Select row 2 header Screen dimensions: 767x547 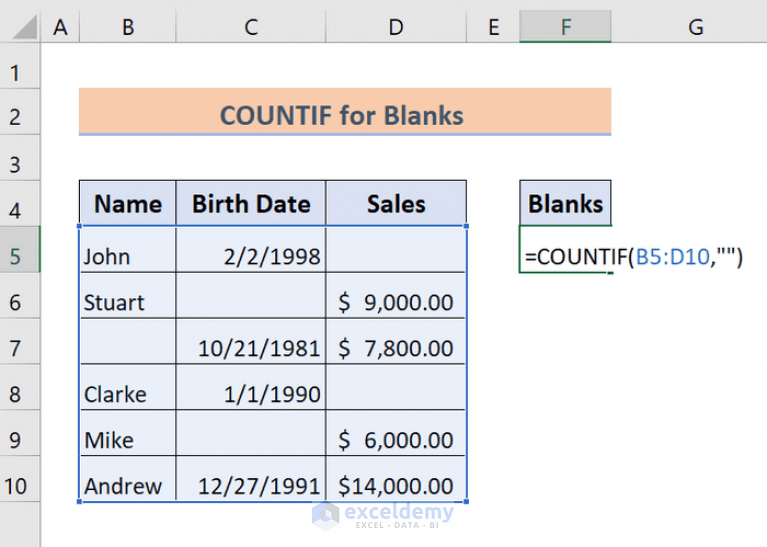pyautogui.click(x=20, y=112)
